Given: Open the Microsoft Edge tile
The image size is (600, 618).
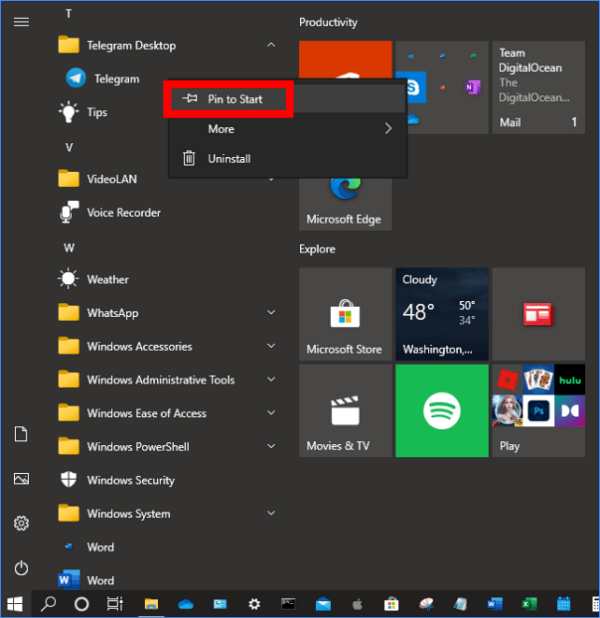Looking at the screenshot, I should click(x=345, y=203).
